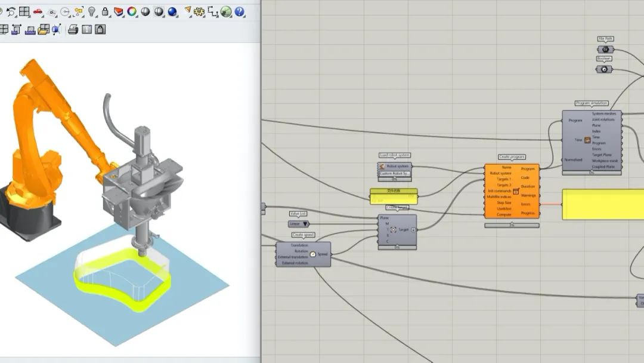Click the icon on Create program component

pyautogui.click(x=516, y=192)
